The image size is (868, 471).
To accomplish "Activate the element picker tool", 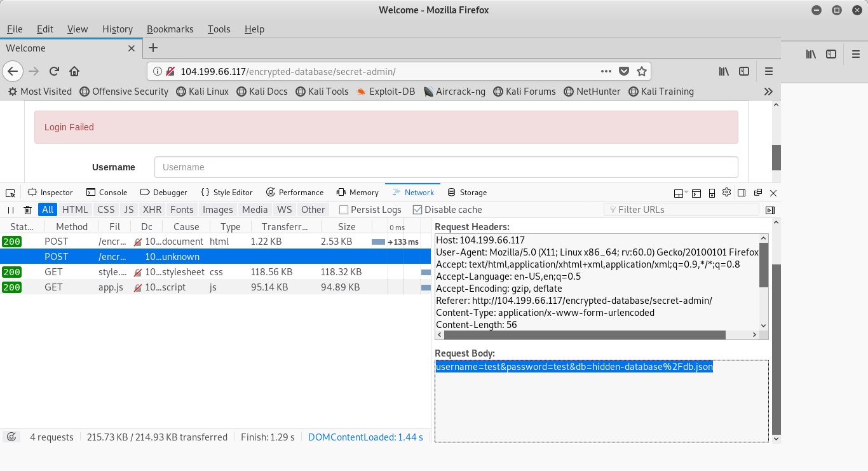I will point(10,193).
